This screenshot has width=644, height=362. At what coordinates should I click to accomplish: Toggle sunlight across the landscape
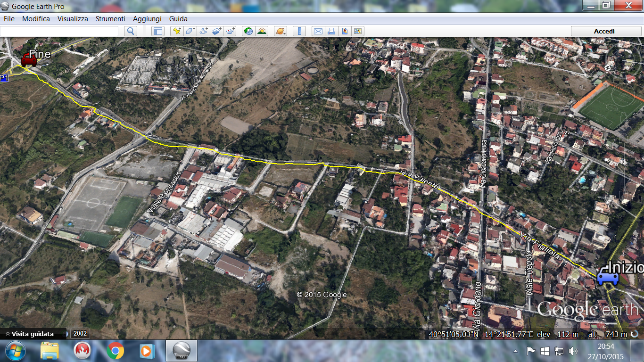pos(262,31)
